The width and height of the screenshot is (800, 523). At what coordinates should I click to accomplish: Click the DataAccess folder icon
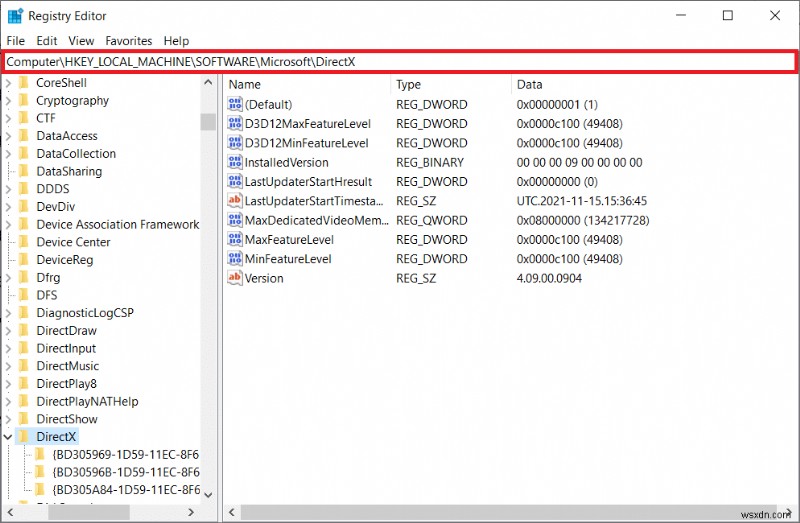pos(23,136)
